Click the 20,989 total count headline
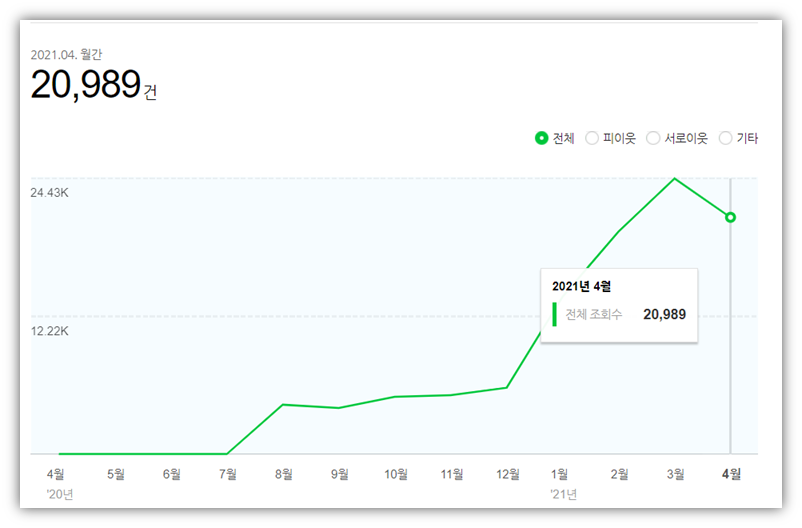 click(85, 86)
